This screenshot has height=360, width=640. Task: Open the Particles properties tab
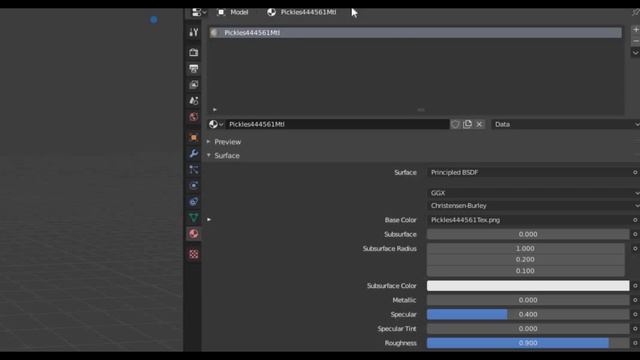[x=193, y=169]
